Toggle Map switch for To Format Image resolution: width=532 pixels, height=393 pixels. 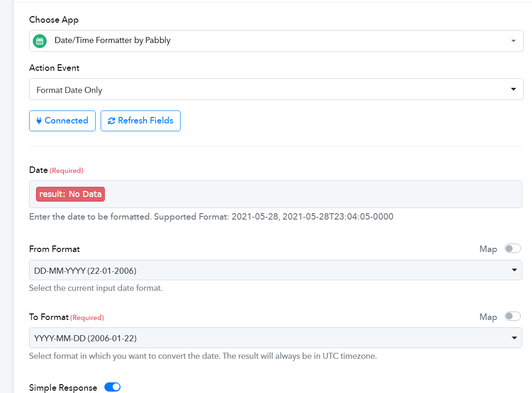coord(512,317)
